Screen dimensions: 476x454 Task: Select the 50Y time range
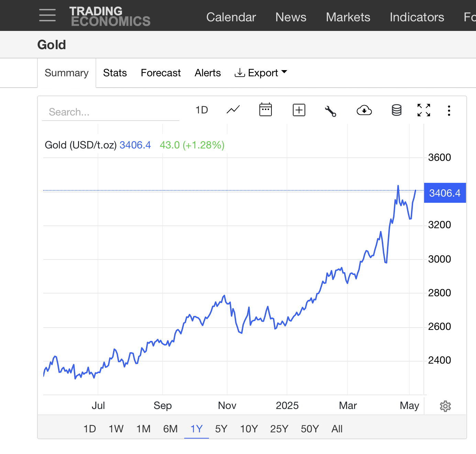[x=310, y=429]
